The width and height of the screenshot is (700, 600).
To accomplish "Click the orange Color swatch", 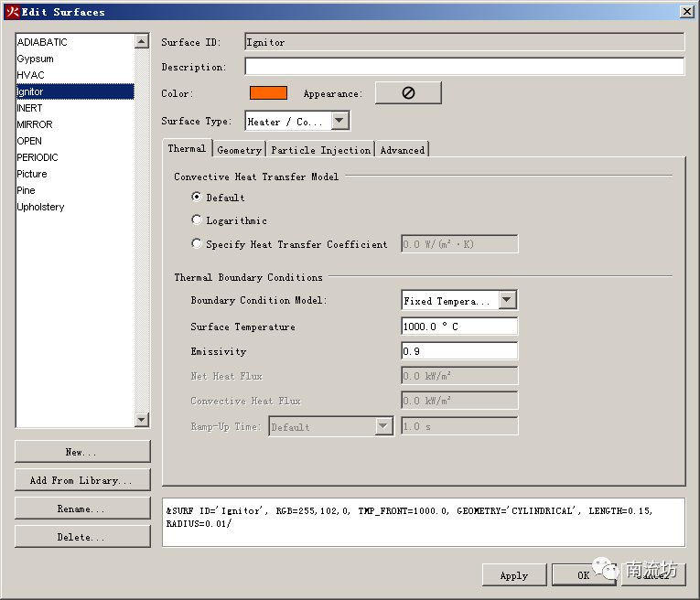I will [268, 93].
